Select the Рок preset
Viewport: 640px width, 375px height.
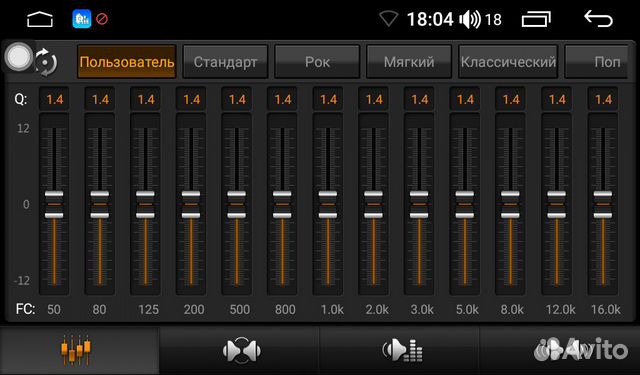pos(317,62)
